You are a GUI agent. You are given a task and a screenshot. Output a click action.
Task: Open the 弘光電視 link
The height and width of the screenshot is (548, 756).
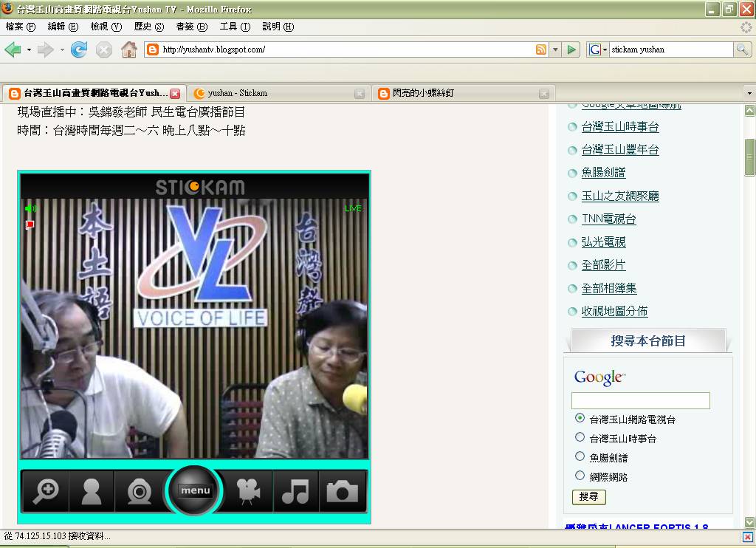pos(603,242)
